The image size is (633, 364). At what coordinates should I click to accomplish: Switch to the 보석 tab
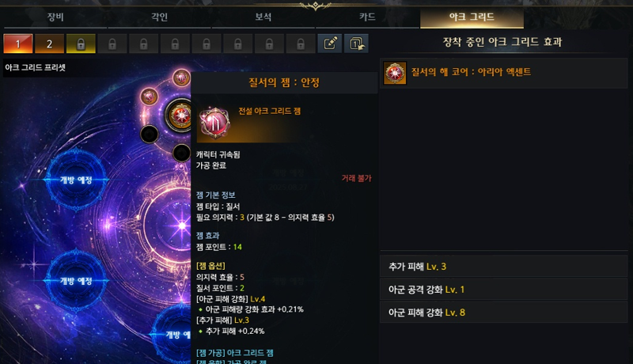click(263, 17)
